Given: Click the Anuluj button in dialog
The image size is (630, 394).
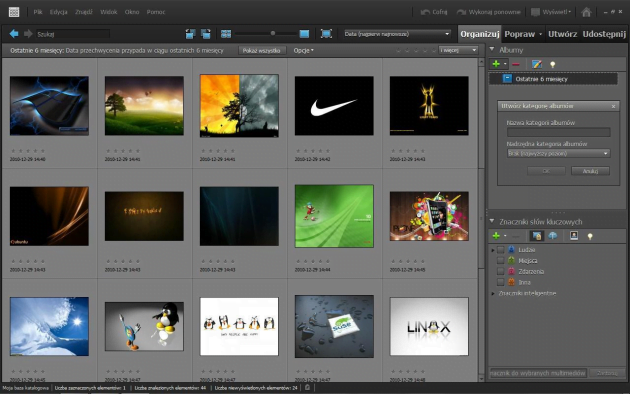Looking at the screenshot, I should click(590, 171).
